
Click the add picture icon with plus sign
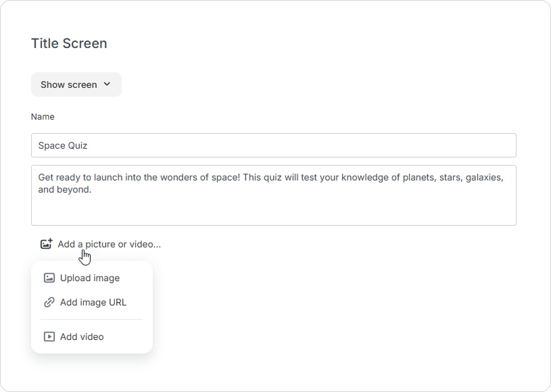47,243
